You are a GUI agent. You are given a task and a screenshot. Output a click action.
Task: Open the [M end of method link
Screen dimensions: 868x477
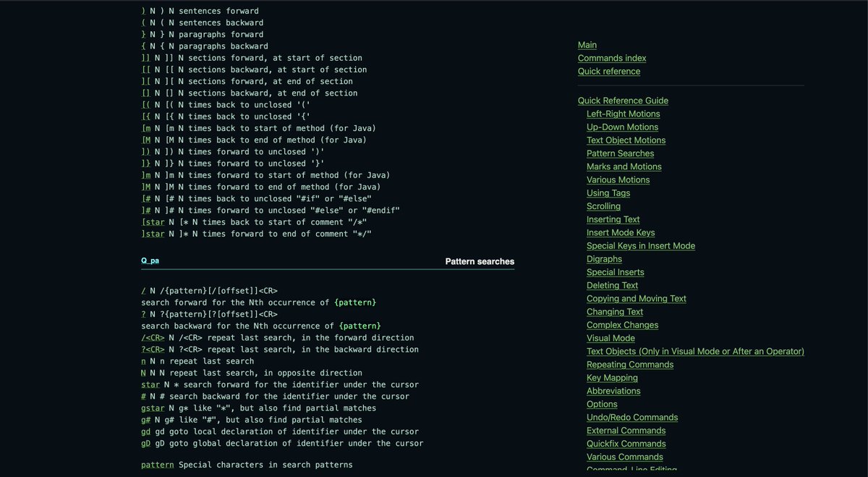pos(145,140)
